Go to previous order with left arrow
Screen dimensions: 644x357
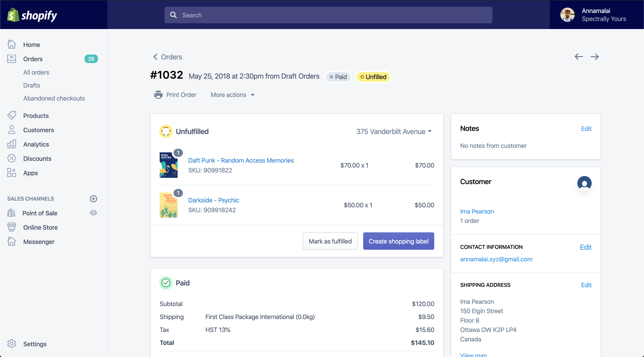click(578, 57)
